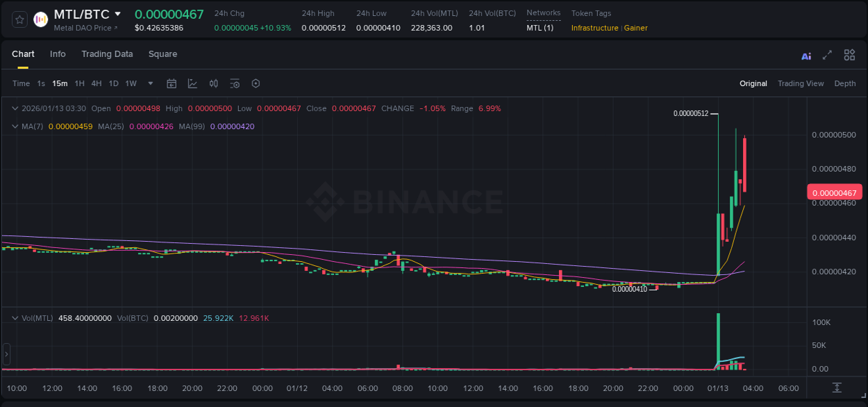Open the extra time interval dropdown arrow

[149, 83]
